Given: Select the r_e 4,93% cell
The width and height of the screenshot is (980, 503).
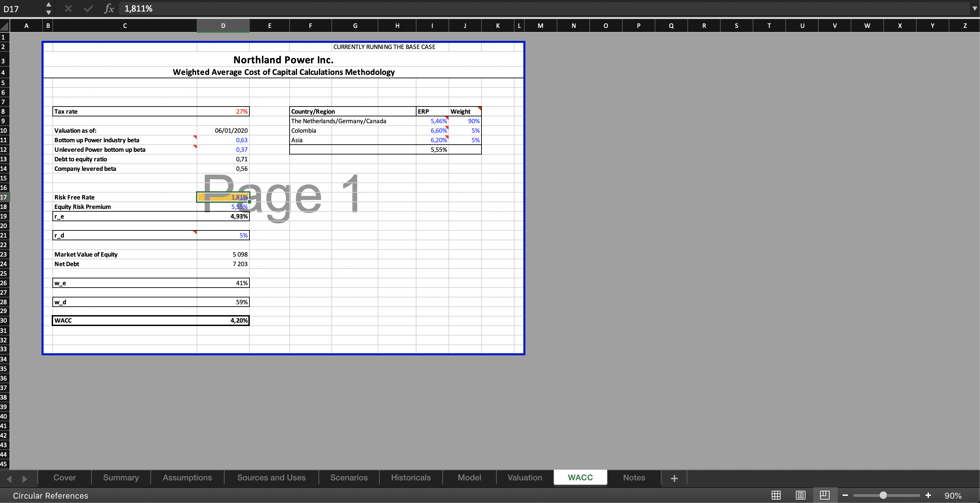Looking at the screenshot, I should tap(223, 216).
